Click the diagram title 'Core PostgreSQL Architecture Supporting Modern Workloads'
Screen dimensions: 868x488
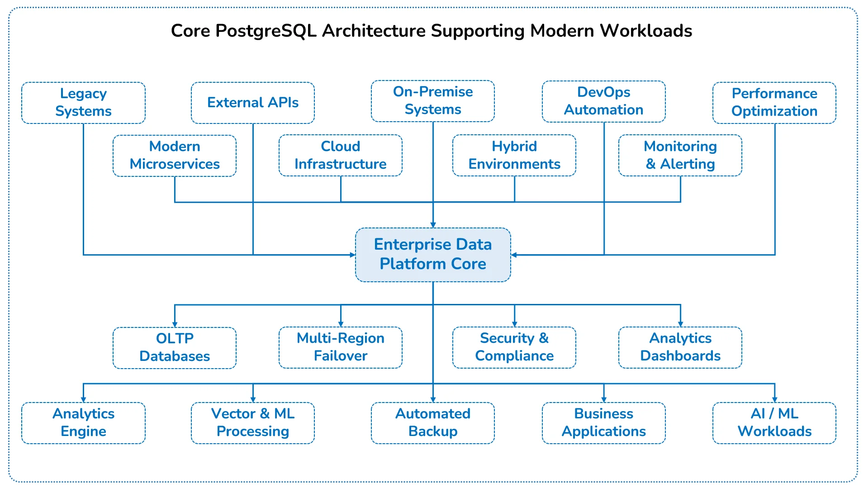coord(432,31)
